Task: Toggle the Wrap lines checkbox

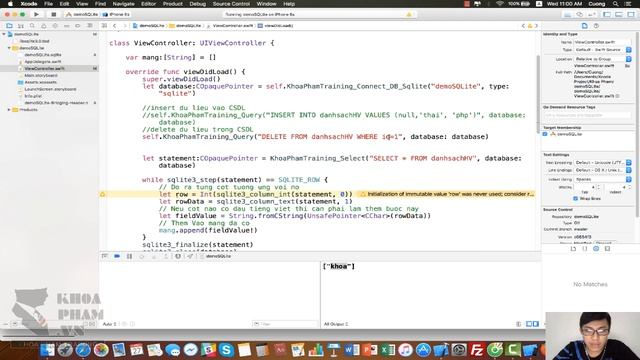Action: click(x=576, y=198)
